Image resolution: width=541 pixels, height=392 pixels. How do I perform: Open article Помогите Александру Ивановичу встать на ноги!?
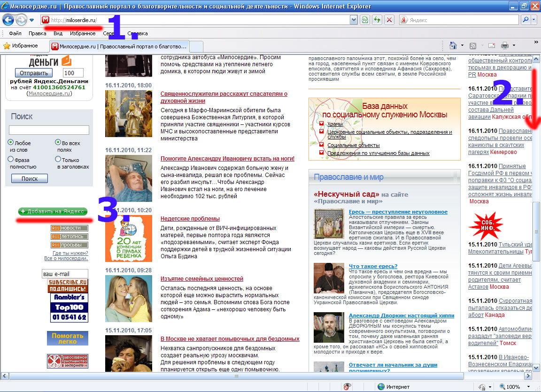(x=227, y=159)
